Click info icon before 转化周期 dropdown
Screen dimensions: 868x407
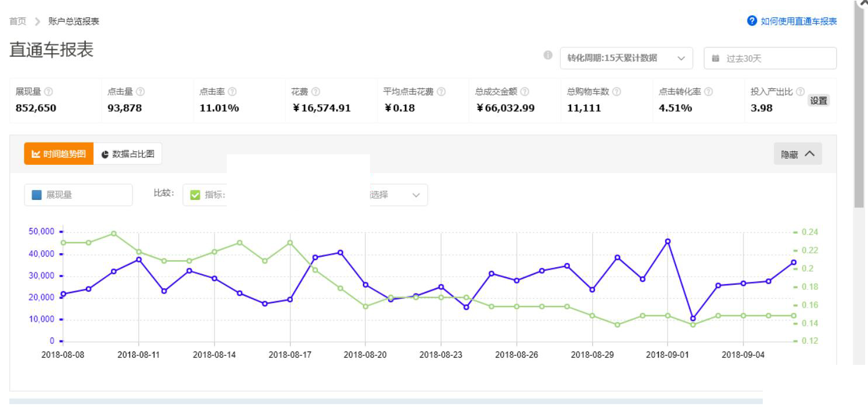point(548,56)
